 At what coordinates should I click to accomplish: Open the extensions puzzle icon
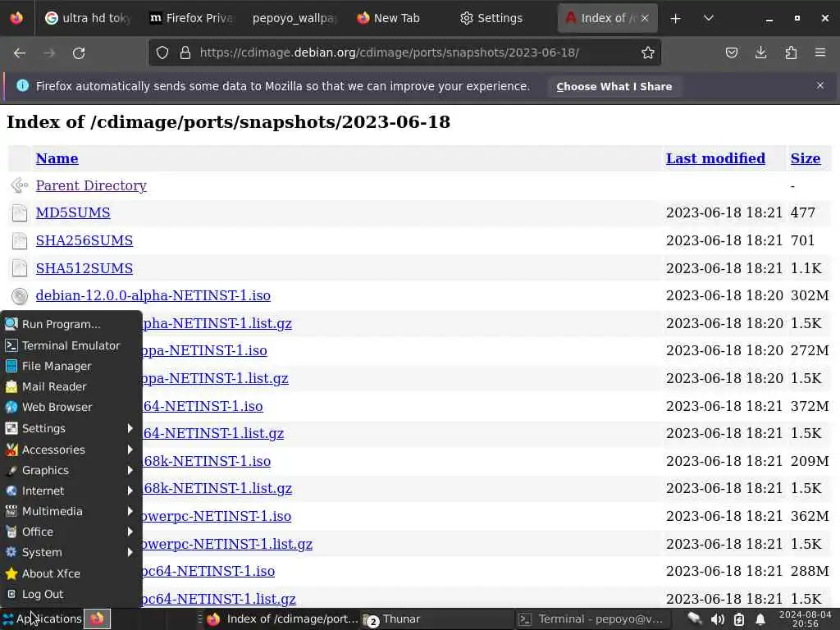pyautogui.click(x=791, y=52)
